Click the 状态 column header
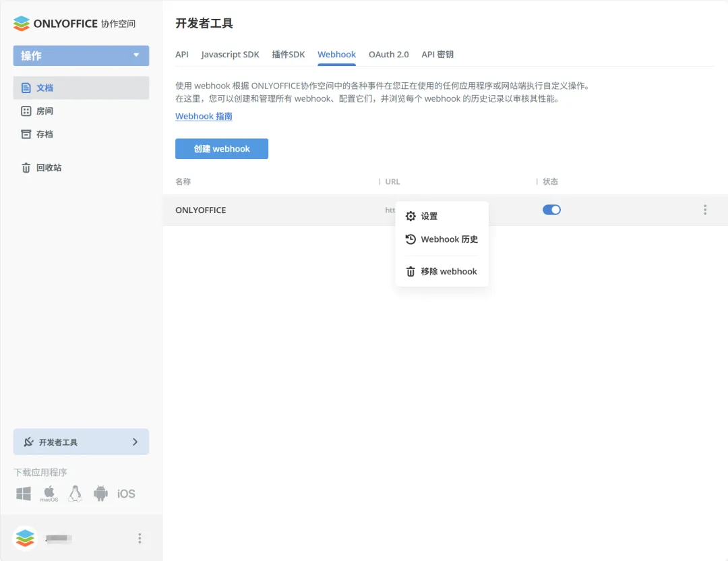This screenshot has height=561, width=728. 550,181
